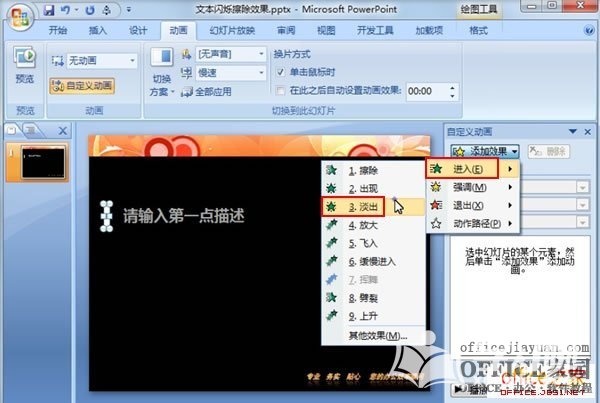600x403 pixels.
Task: Toggle the 单击鼠标时 checkbox
Action: click(x=280, y=73)
